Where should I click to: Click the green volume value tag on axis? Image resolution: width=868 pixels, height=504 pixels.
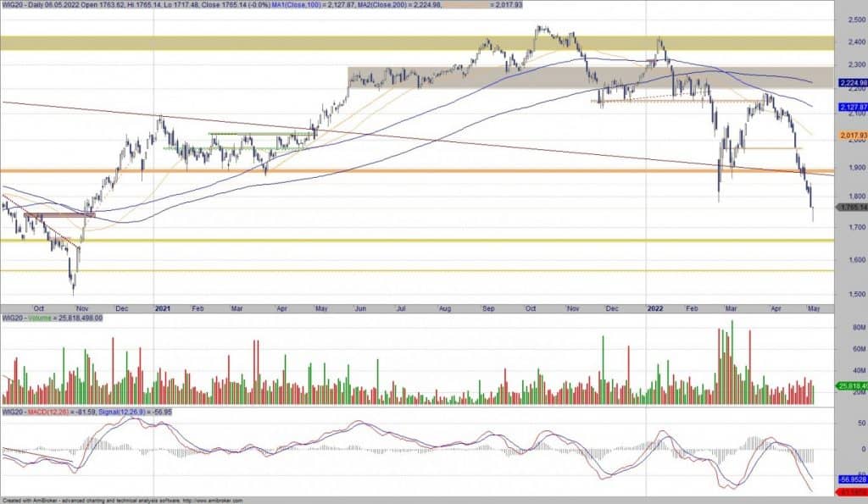pos(851,386)
